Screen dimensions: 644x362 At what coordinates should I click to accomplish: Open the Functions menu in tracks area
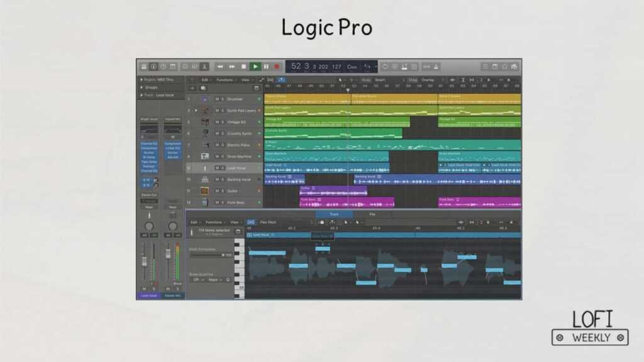225,80
